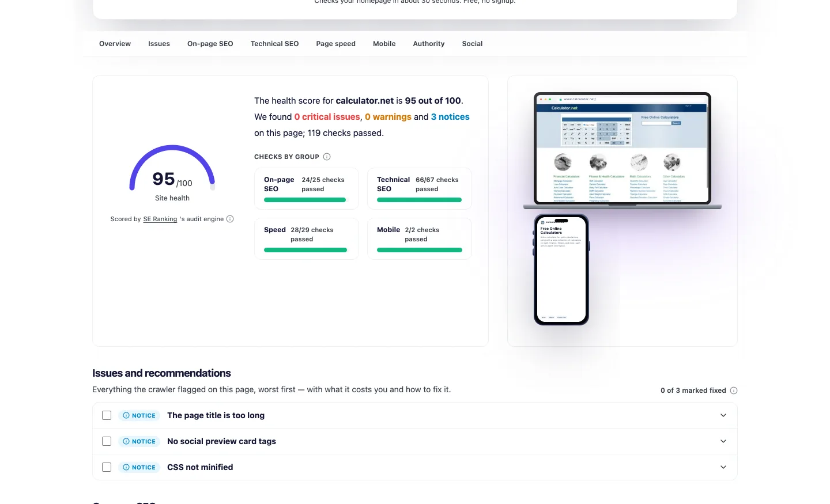
Task: Click the "calculator.net" domain text
Action: point(365,101)
